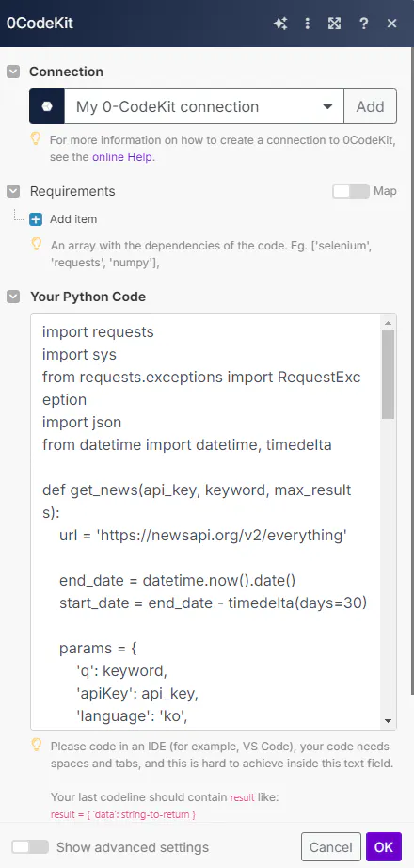Image resolution: width=414 pixels, height=868 pixels.
Task: Open the online Help link
Action: click(122, 157)
